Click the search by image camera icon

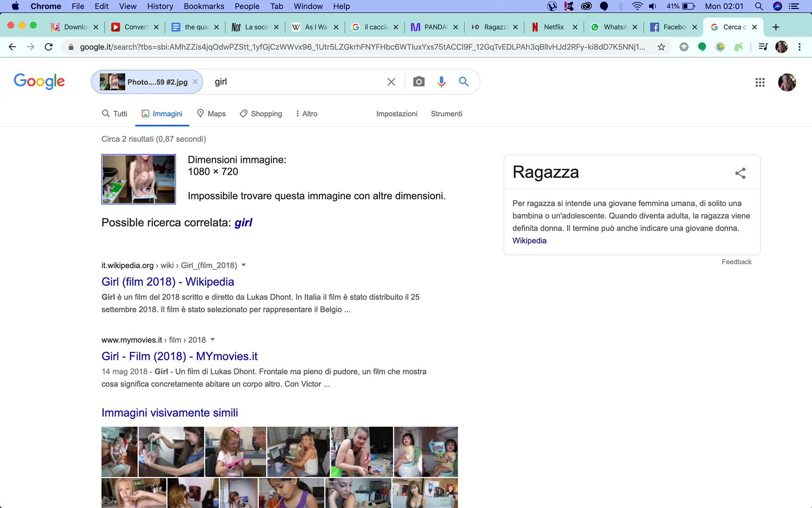[x=419, y=82]
